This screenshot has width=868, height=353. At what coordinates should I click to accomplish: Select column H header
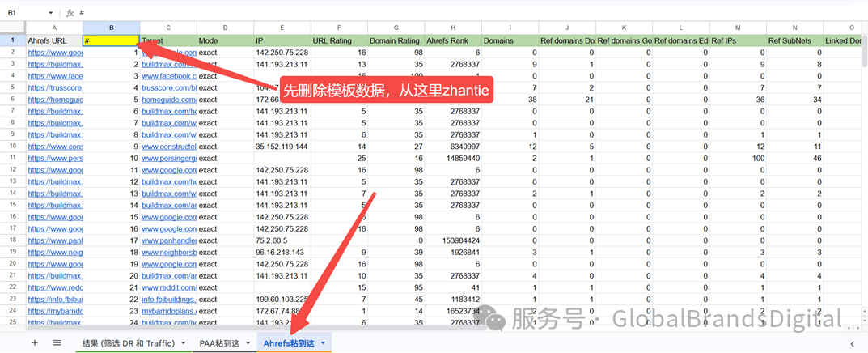click(x=453, y=28)
